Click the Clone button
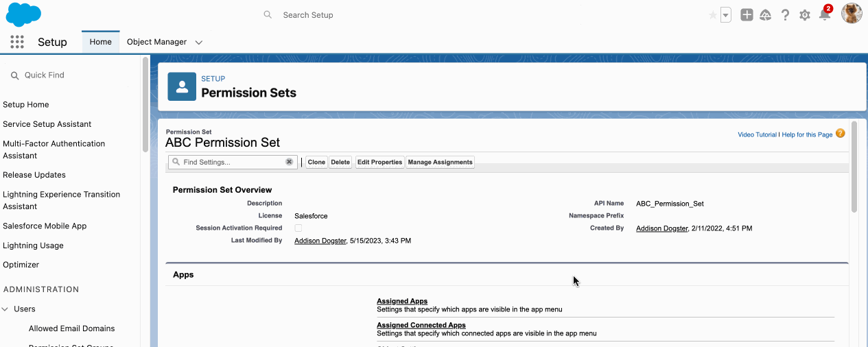The image size is (868, 347). pos(316,163)
